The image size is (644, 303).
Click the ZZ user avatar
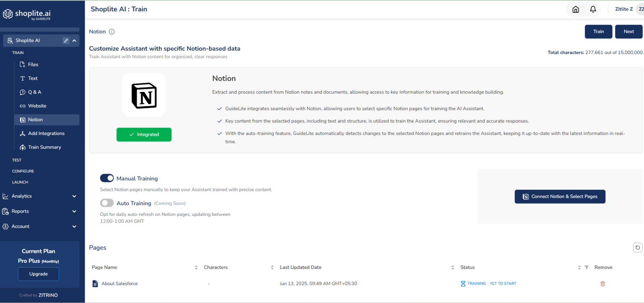[x=640, y=9]
